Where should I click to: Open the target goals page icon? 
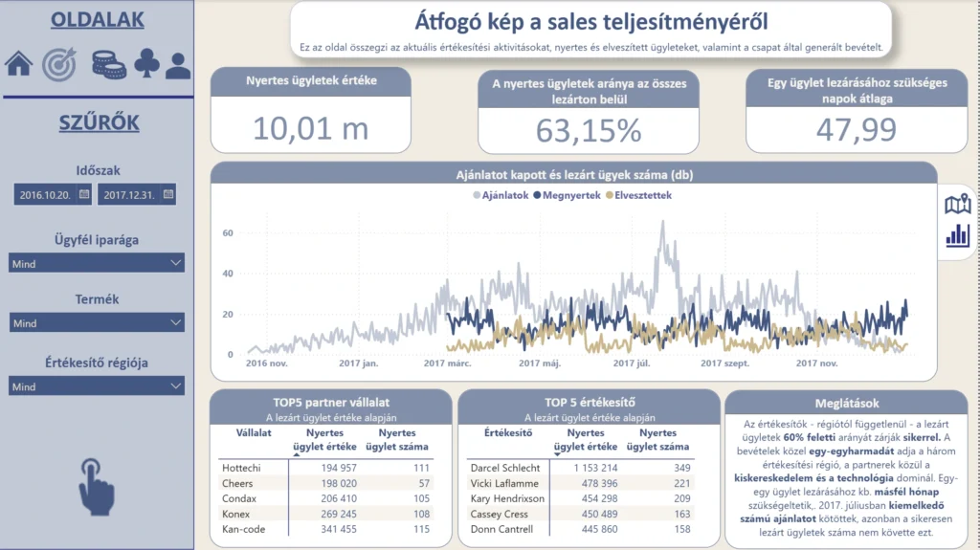(59, 64)
